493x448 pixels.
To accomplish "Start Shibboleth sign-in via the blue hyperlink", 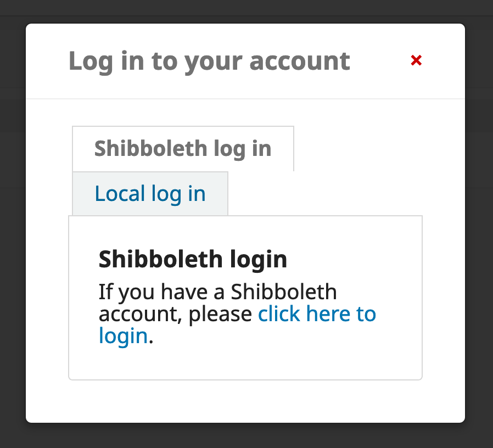I will pyautogui.click(x=317, y=314).
